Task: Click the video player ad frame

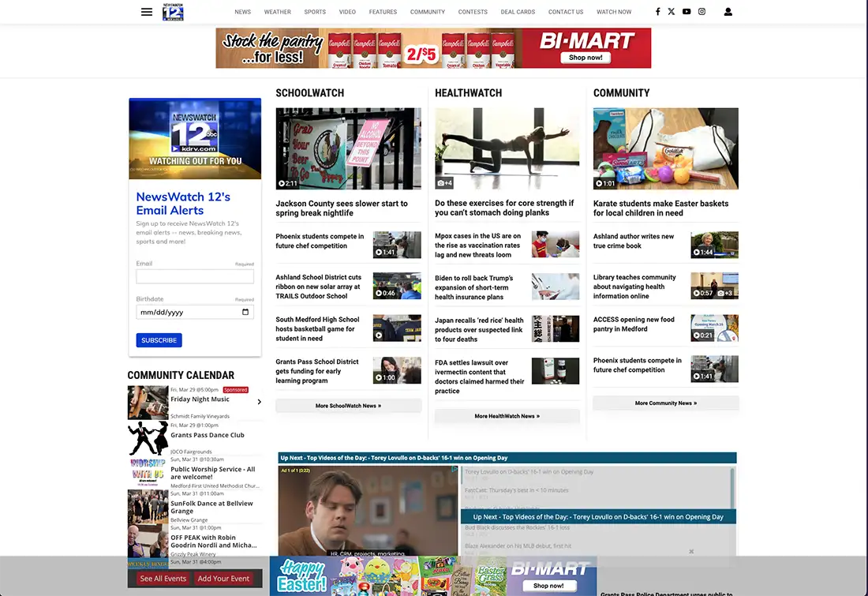Action: (369, 511)
